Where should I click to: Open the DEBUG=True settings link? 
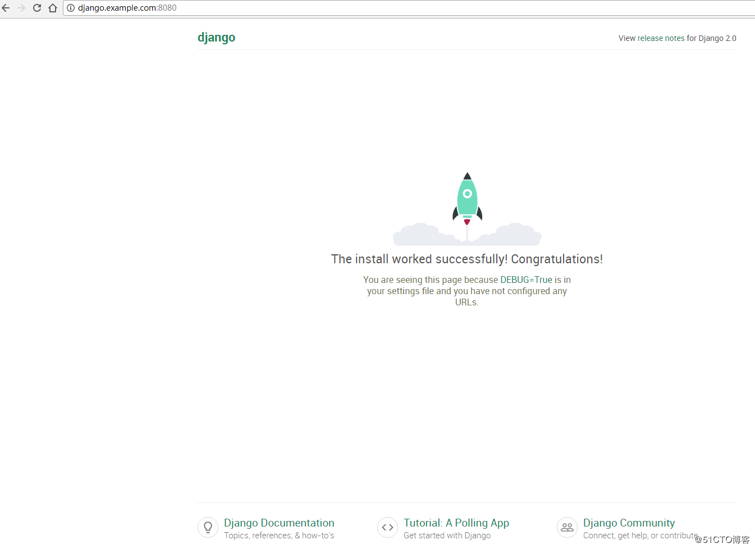coord(526,280)
